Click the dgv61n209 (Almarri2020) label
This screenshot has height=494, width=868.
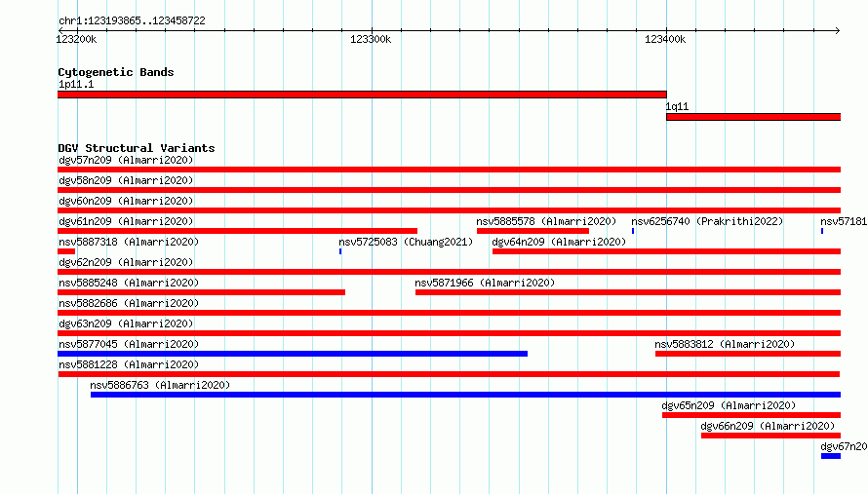[x=126, y=221]
